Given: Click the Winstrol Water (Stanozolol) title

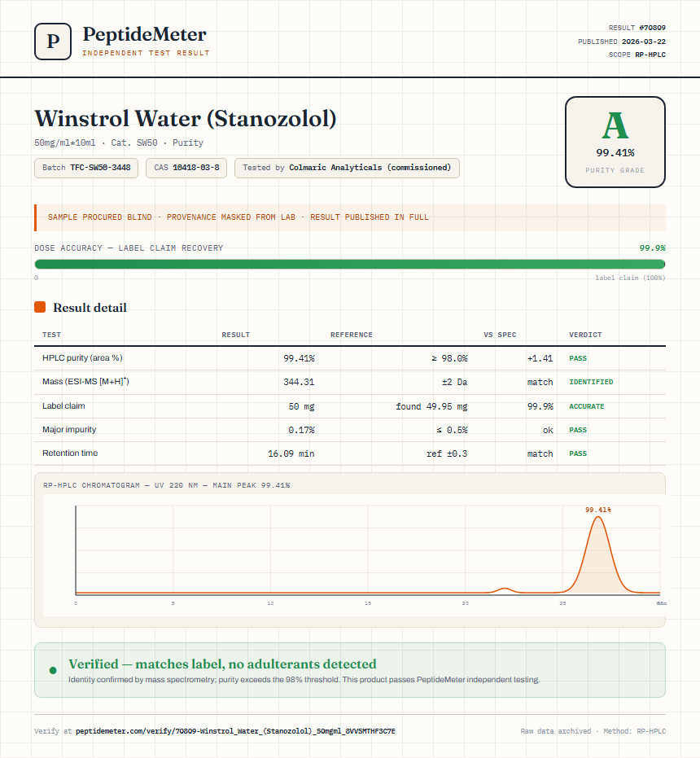Looking at the screenshot, I should 186,118.
